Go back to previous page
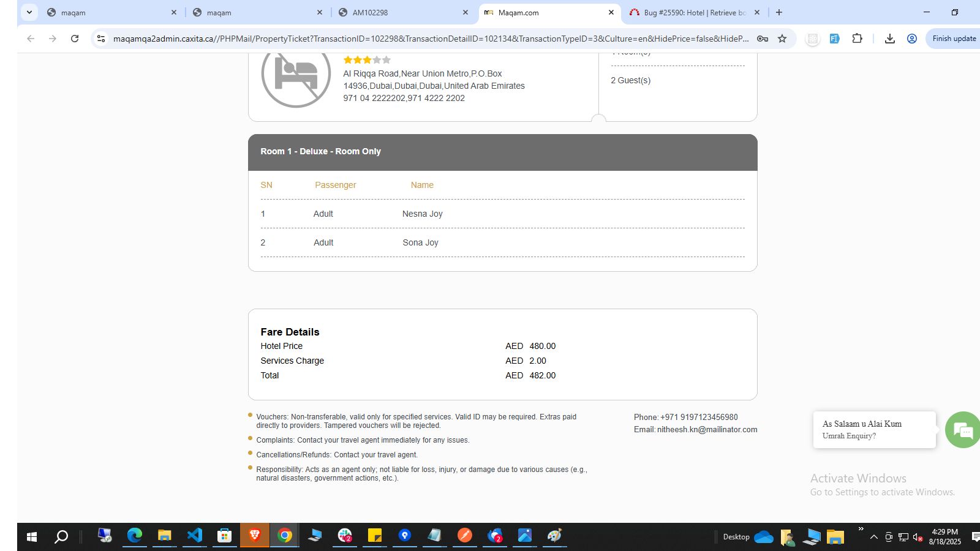The image size is (980, 551). [x=31, y=39]
